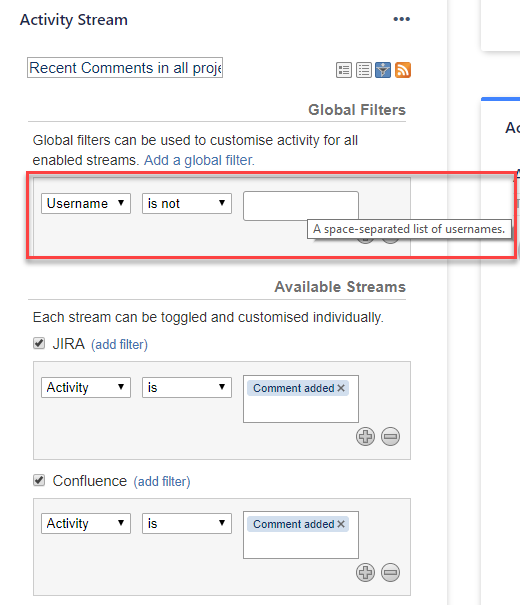
Task: Click 'Add a global filter' link
Action: tap(199, 160)
